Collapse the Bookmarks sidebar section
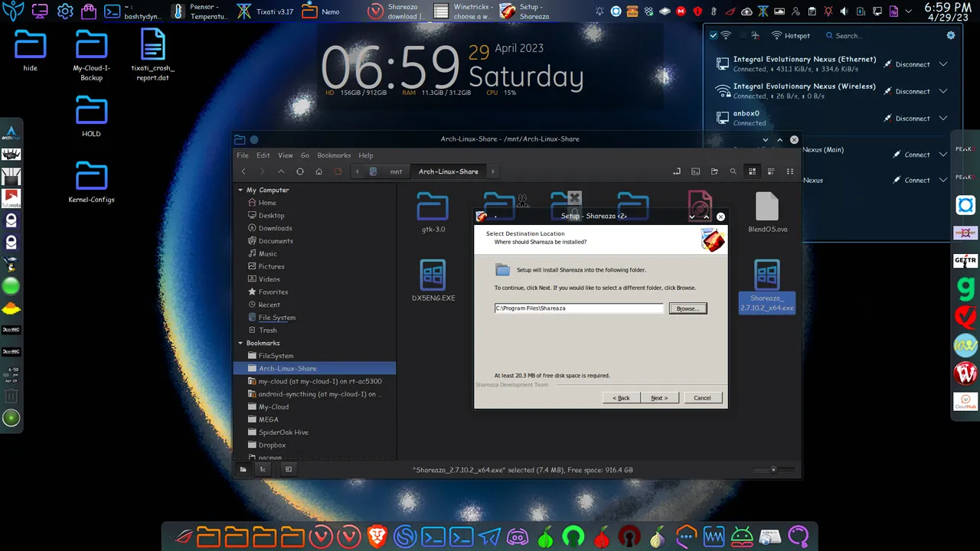 (240, 343)
